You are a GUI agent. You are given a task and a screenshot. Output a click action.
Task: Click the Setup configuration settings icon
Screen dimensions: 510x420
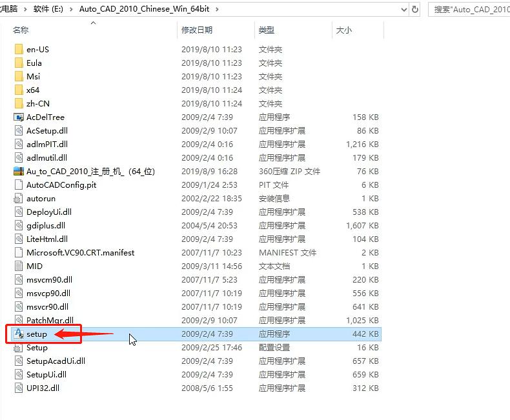tap(18, 348)
